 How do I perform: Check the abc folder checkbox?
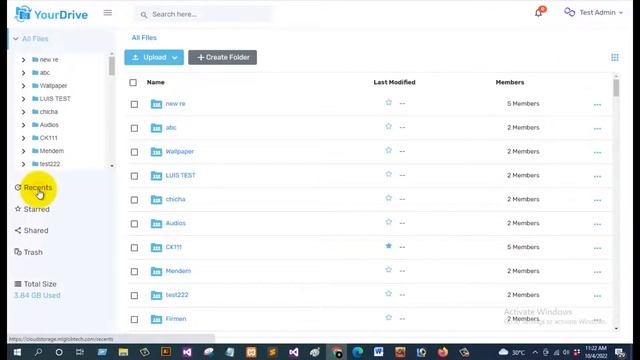134,128
